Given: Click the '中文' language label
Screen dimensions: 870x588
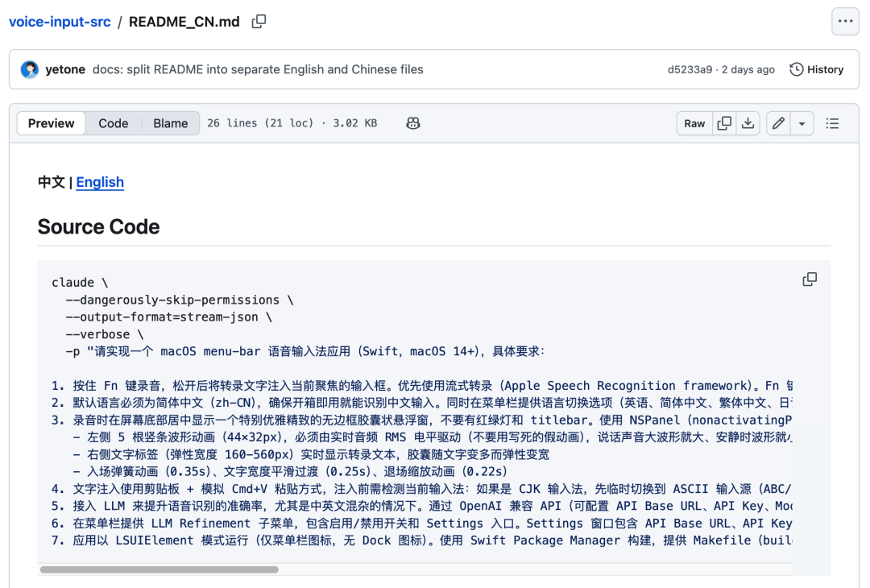Looking at the screenshot, I should pos(52,182).
